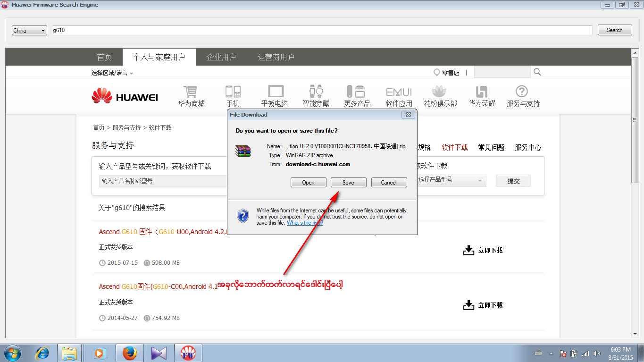Viewport: 644px width, 362px height.
Task: Click the 2015-07-15 date text
Action: 122,263
